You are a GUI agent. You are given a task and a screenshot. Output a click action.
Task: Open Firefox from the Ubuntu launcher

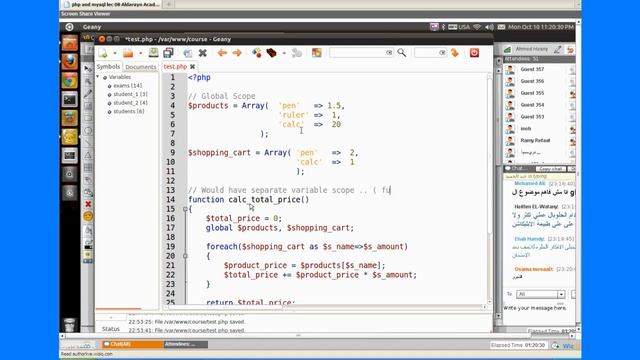pos(70,62)
